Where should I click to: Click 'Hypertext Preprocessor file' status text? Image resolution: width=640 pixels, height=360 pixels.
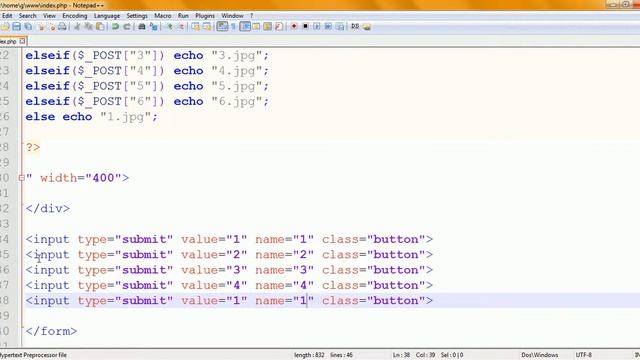[x=33, y=355]
